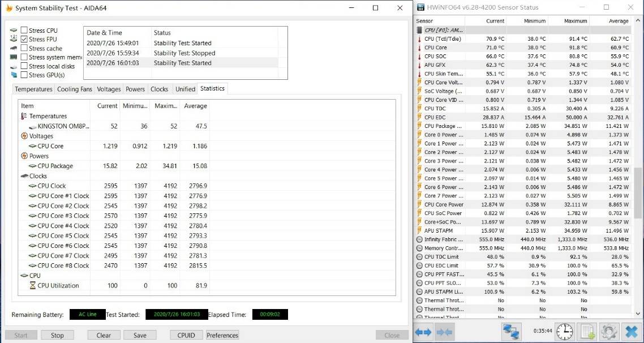Select the Temperatures category row in statistics
644x343 pixels.
[48, 116]
